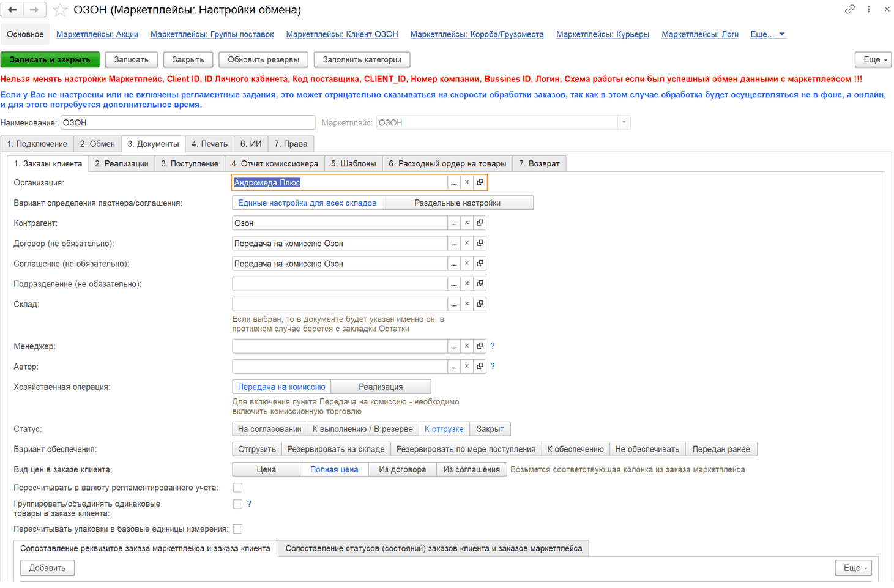Enable recalculation into regulated accounting currency
The width and height of the screenshot is (894, 588).
(x=237, y=488)
